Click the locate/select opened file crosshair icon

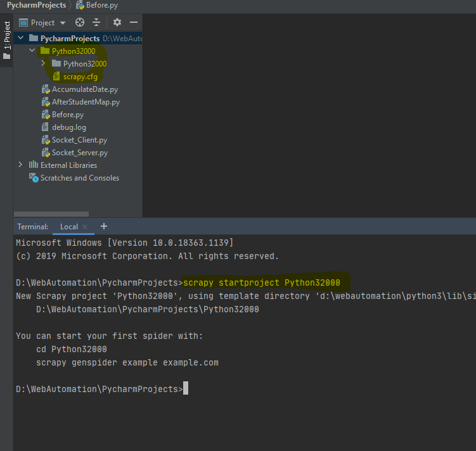click(x=79, y=22)
